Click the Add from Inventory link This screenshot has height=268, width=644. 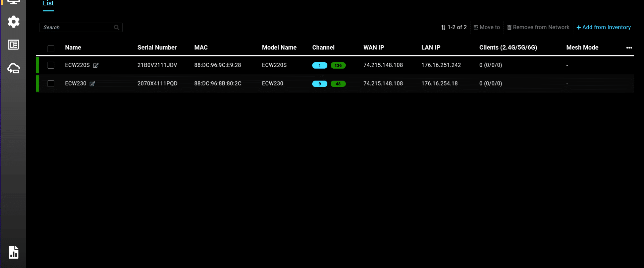[603, 27]
